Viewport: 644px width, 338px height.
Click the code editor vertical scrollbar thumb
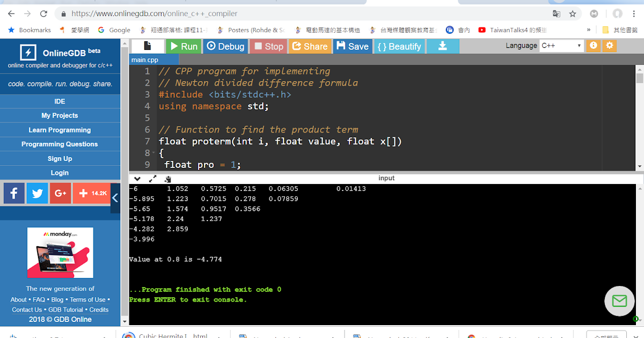[x=639, y=78]
